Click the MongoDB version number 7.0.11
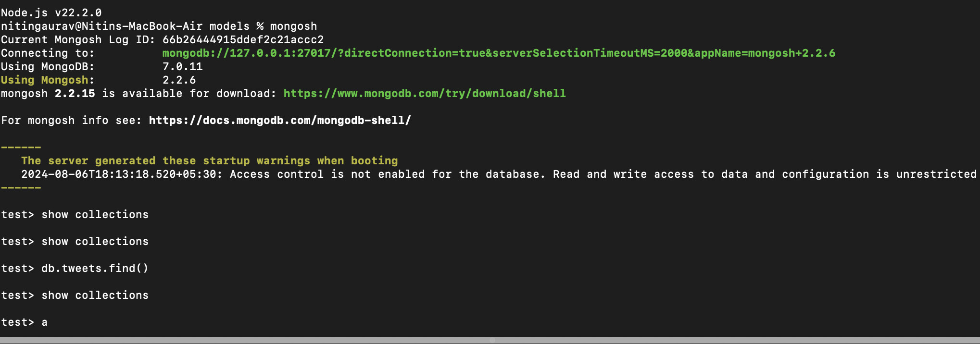The width and height of the screenshot is (980, 344). [182, 66]
